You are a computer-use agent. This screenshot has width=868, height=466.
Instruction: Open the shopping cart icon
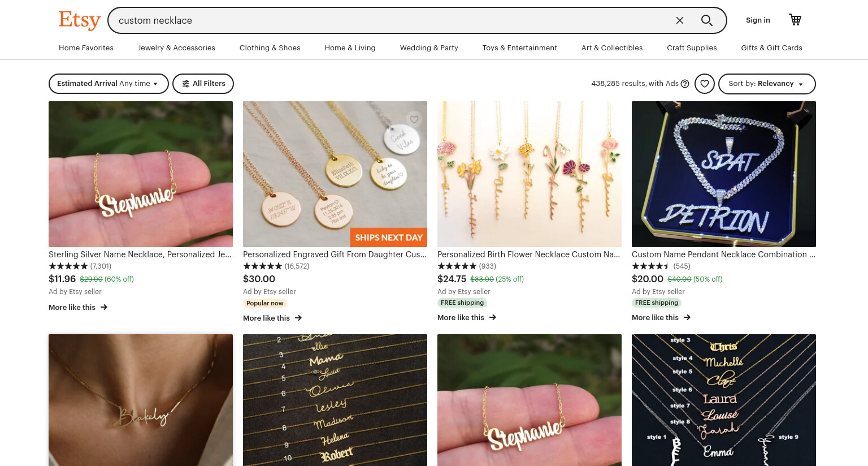795,20
